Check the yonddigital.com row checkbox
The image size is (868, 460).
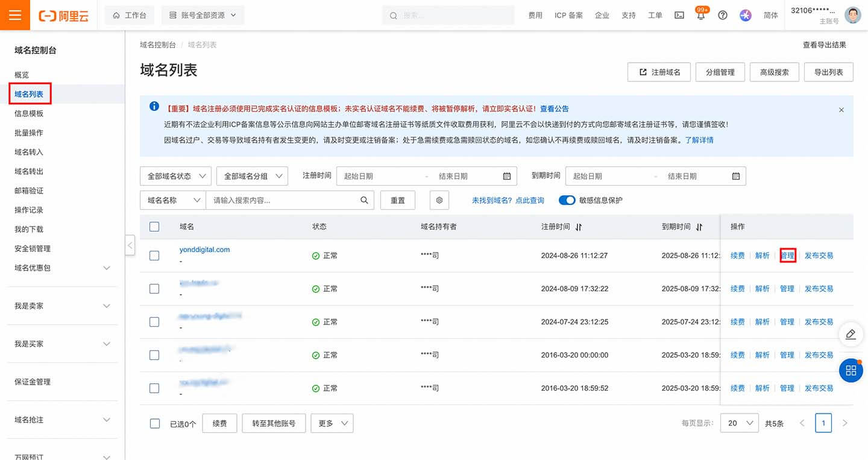point(154,256)
